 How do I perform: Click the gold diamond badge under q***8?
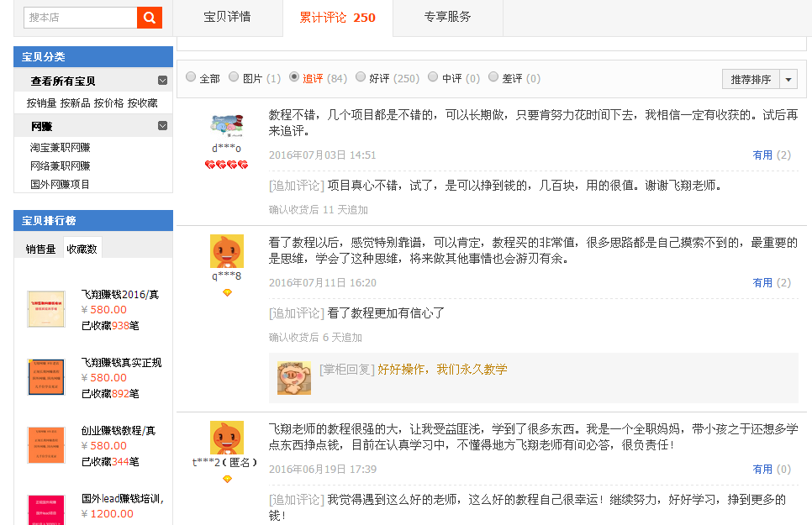227,292
